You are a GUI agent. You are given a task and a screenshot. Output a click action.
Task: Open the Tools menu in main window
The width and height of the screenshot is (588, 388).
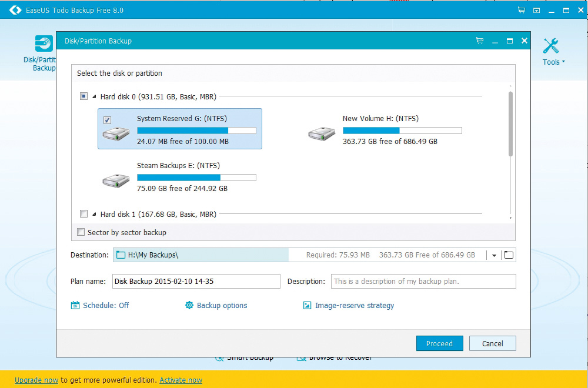pos(553,52)
